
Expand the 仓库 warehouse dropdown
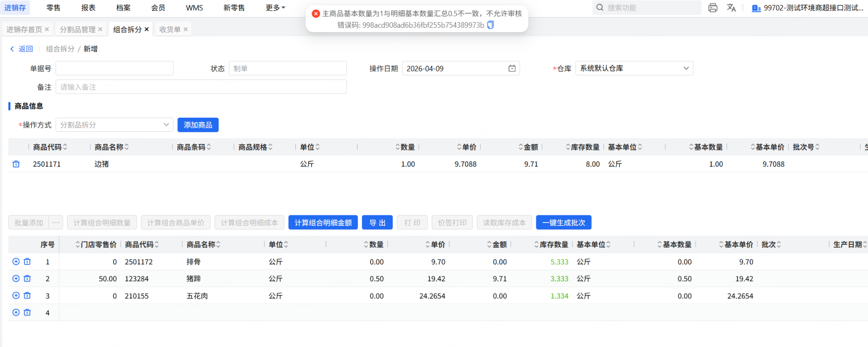pyautogui.click(x=686, y=68)
